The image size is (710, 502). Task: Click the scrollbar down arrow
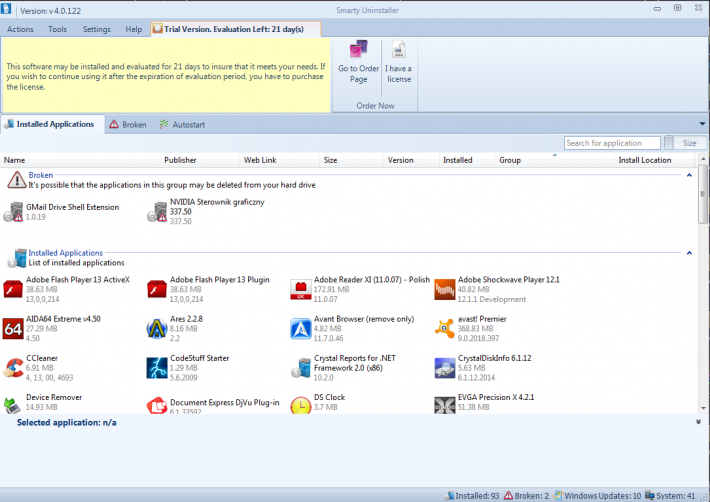tap(703, 408)
